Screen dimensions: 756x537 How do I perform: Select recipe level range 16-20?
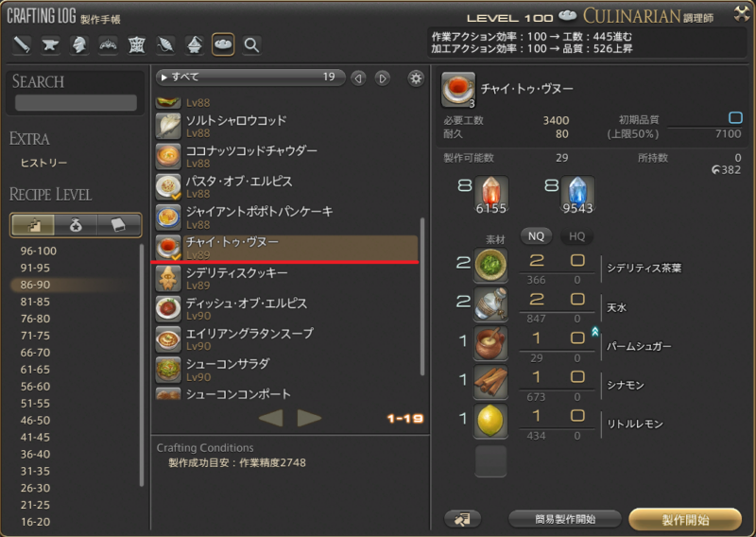click(x=35, y=522)
